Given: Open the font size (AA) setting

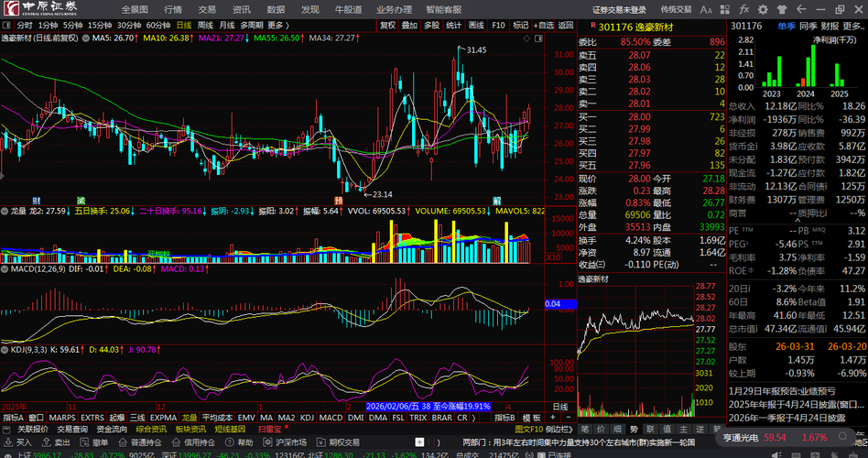Looking at the screenshot, I should [x=706, y=9].
